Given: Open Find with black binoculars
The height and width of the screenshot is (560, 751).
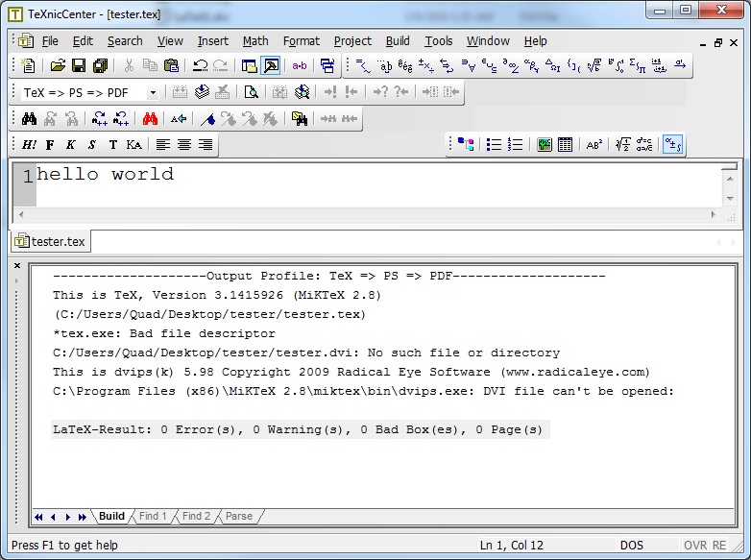Looking at the screenshot, I should click(x=29, y=118).
